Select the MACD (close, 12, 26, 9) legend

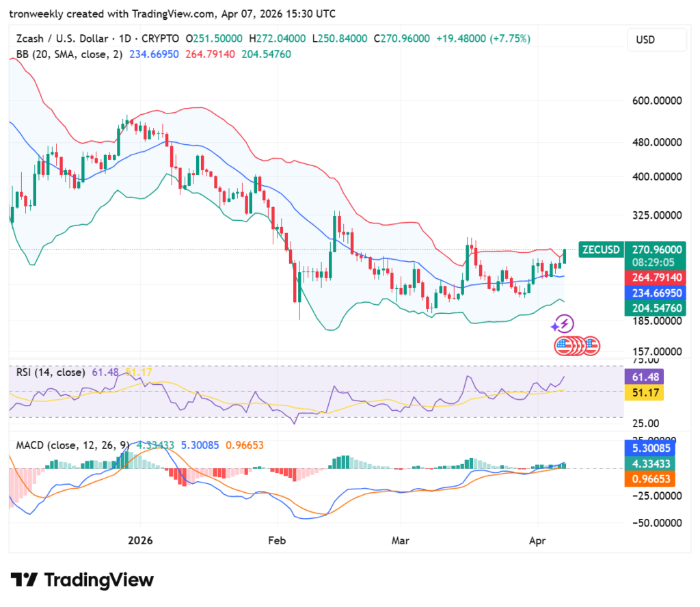tap(72, 445)
